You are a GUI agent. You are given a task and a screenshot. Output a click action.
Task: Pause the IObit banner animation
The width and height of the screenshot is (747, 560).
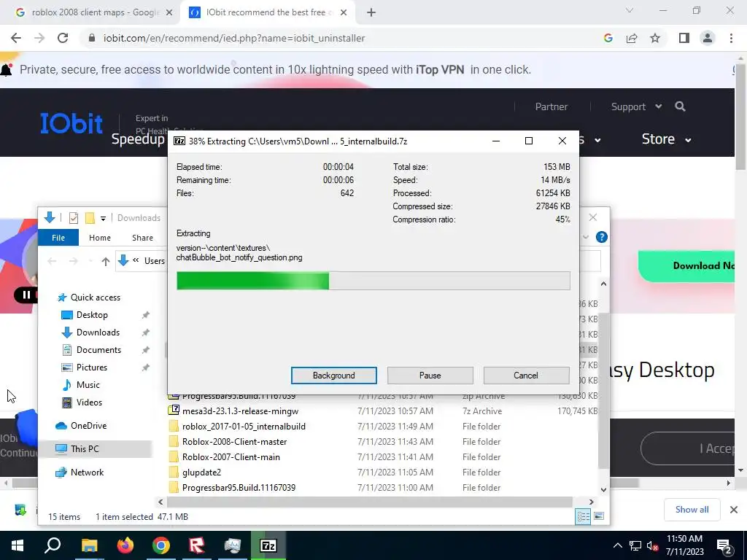point(26,295)
